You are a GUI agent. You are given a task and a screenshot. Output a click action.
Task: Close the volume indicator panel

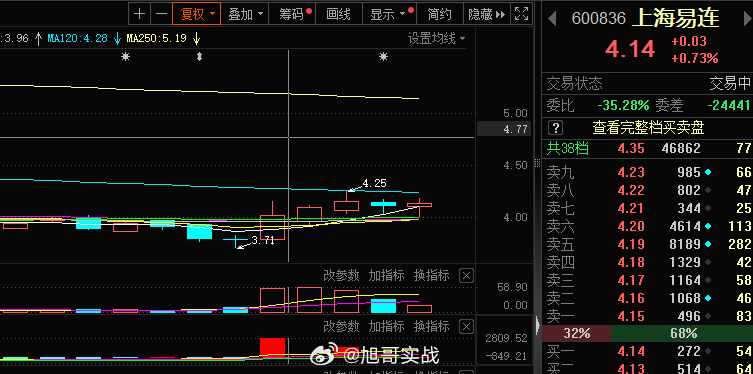[x=466, y=276]
